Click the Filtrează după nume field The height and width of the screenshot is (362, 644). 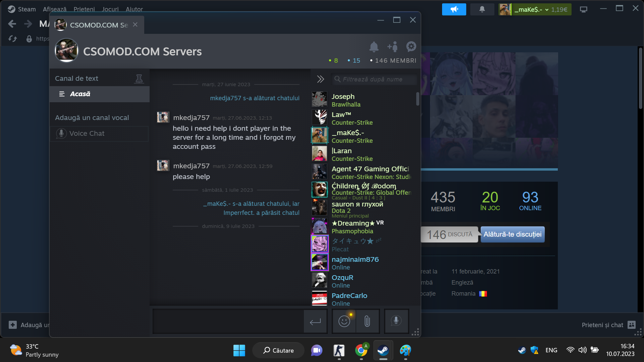pos(372,79)
